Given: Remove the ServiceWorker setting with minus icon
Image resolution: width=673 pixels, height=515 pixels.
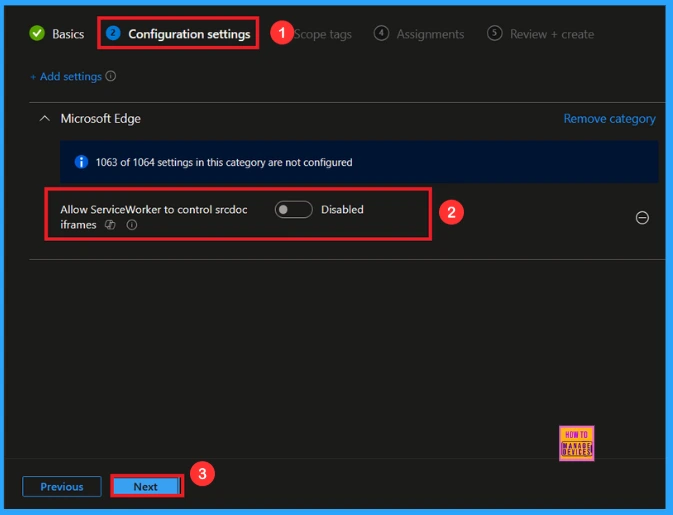Looking at the screenshot, I should tap(642, 218).
